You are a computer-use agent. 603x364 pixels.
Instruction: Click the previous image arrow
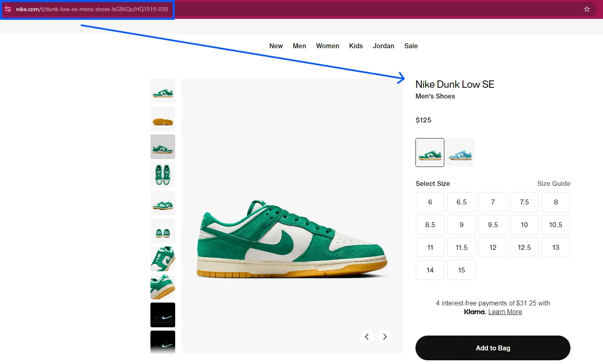pyautogui.click(x=366, y=337)
